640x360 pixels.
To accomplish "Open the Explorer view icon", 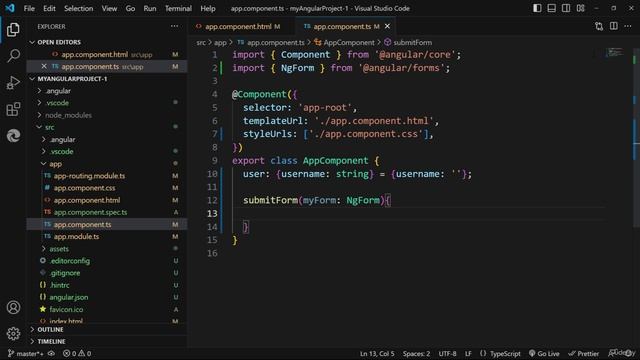I will coord(13,29).
